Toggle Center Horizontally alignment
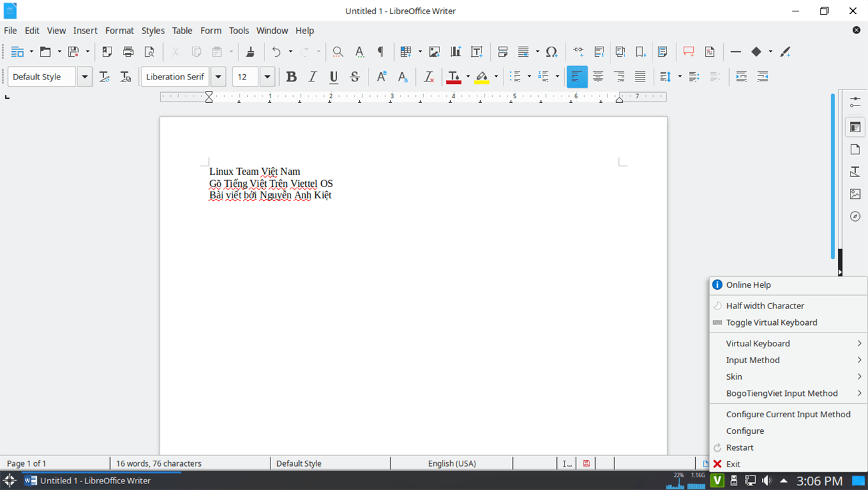868x490 pixels. tap(598, 77)
